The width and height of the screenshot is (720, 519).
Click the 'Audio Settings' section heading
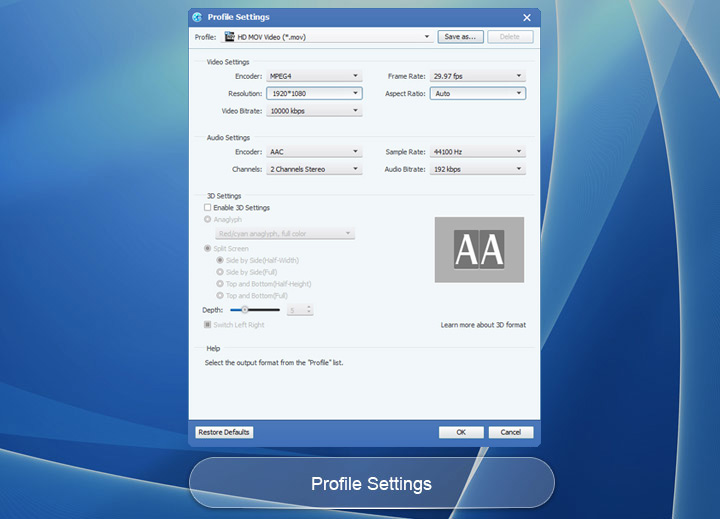(228, 138)
